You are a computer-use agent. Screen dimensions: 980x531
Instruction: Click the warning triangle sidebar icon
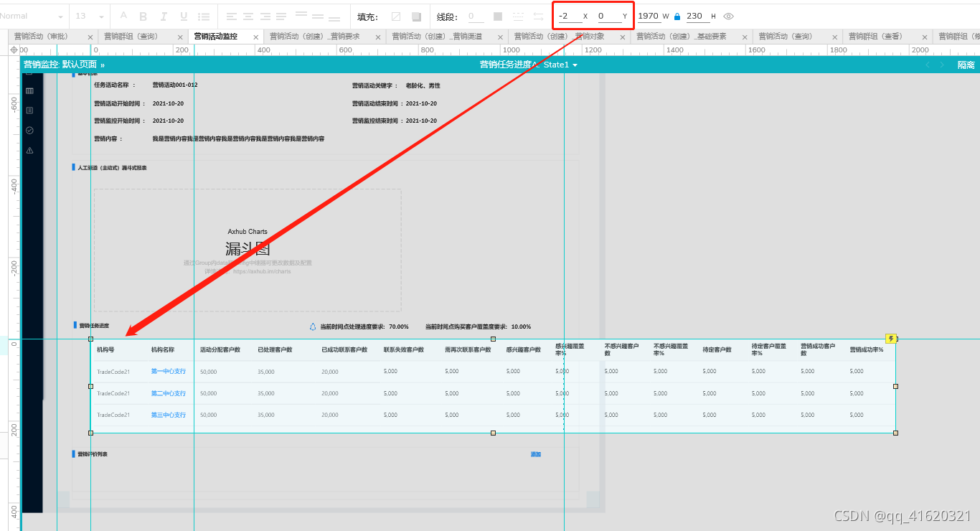pos(29,151)
